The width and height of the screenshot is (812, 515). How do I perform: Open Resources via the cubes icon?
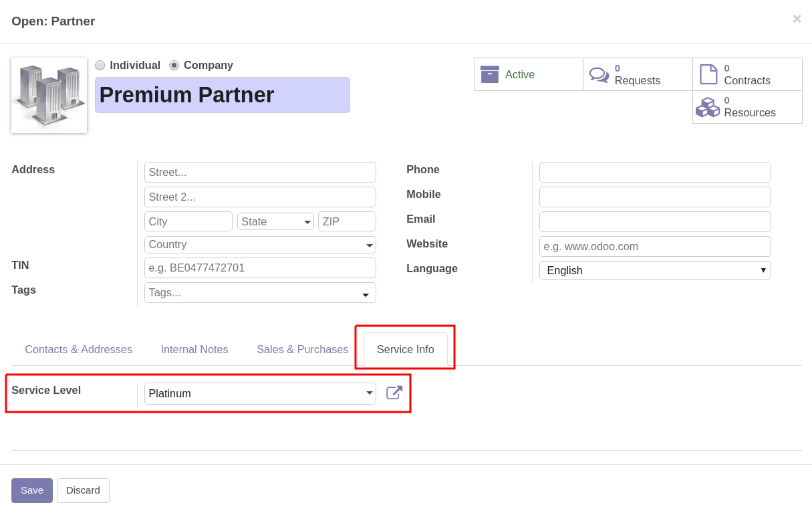click(708, 107)
